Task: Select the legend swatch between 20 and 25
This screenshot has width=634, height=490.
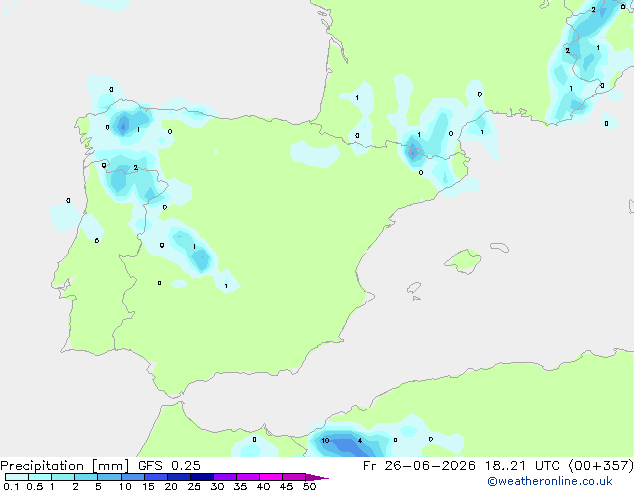Action: point(179,477)
